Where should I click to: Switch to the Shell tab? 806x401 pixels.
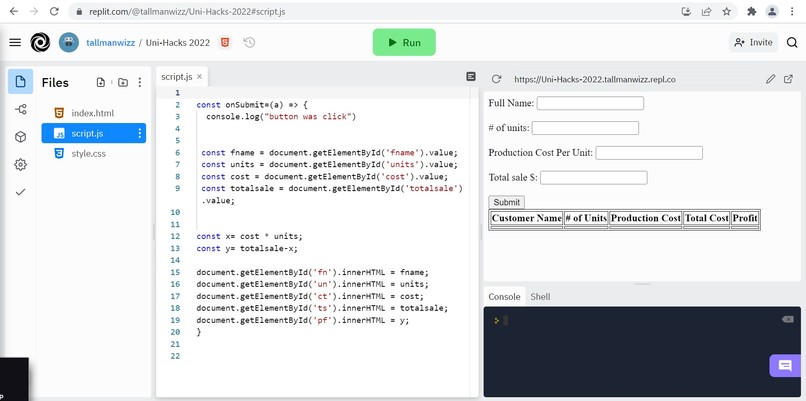(540, 297)
